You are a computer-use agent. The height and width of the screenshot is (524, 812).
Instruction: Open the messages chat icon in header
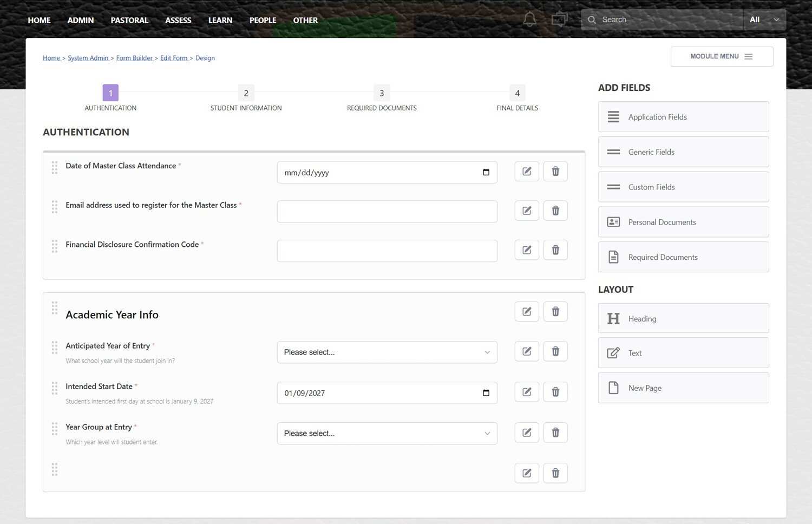[x=559, y=19]
